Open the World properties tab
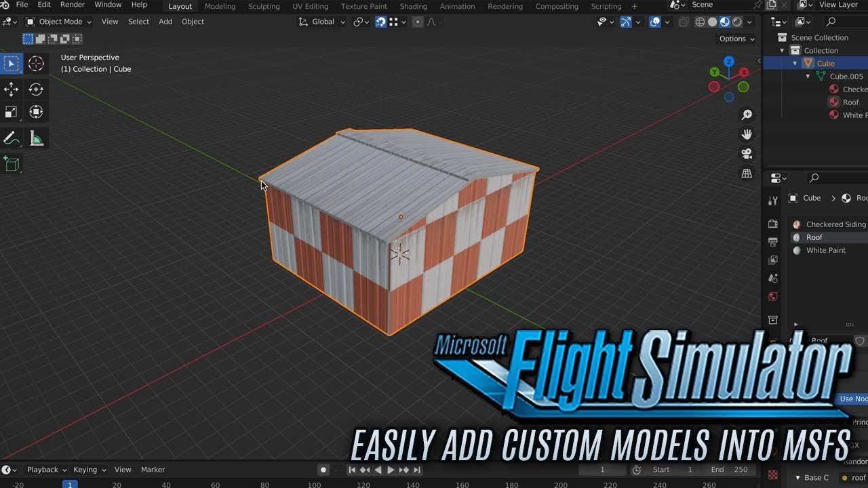This screenshot has height=488, width=868. pos(772,297)
